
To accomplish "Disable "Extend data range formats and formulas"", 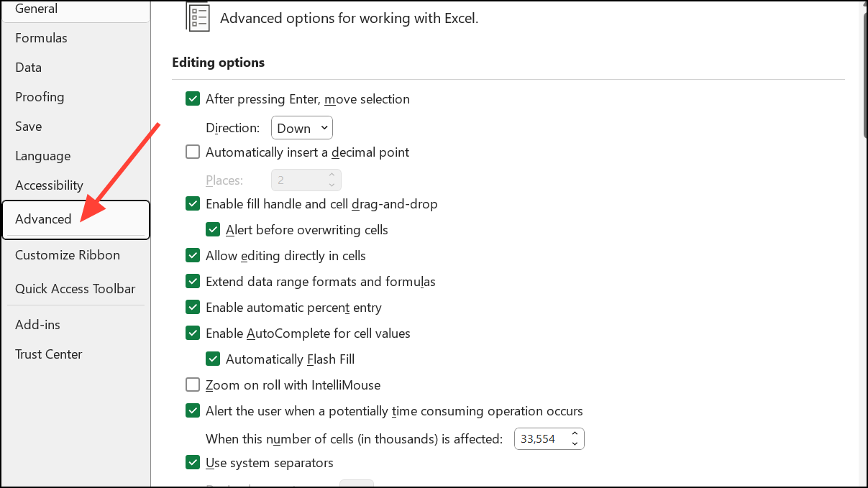I will click(192, 281).
